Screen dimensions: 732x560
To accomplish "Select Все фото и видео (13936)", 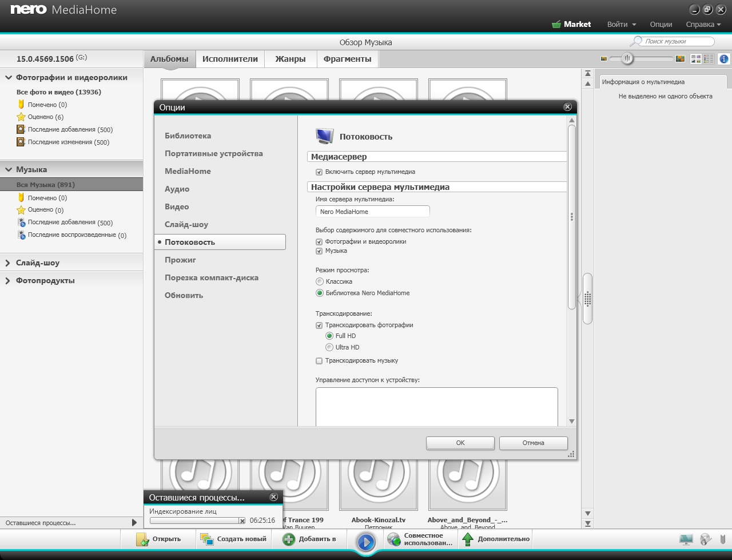I will coord(59,92).
